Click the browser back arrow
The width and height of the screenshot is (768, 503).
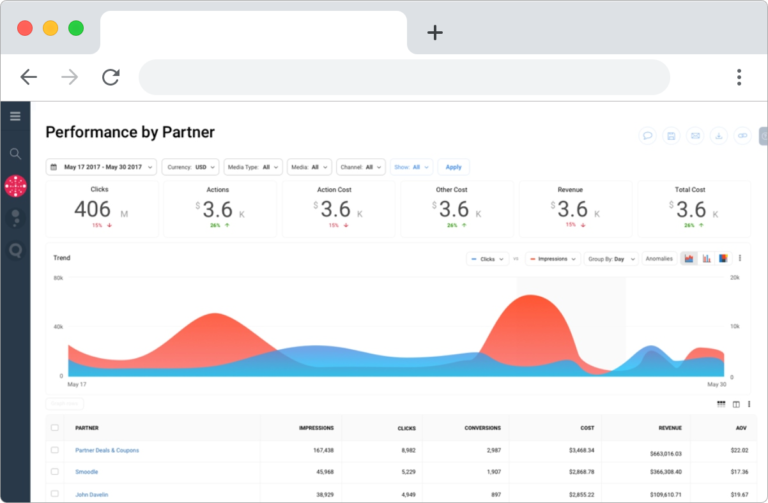[x=28, y=77]
